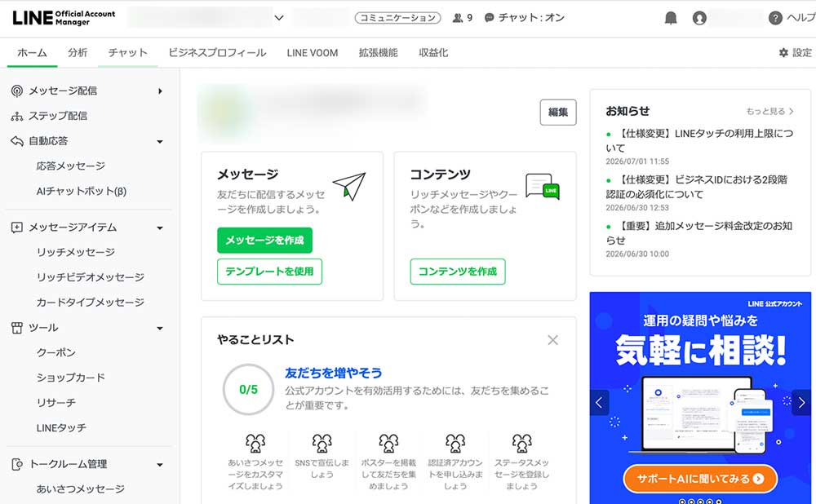Click the paper plane icon in メッセージ card

tap(349, 186)
